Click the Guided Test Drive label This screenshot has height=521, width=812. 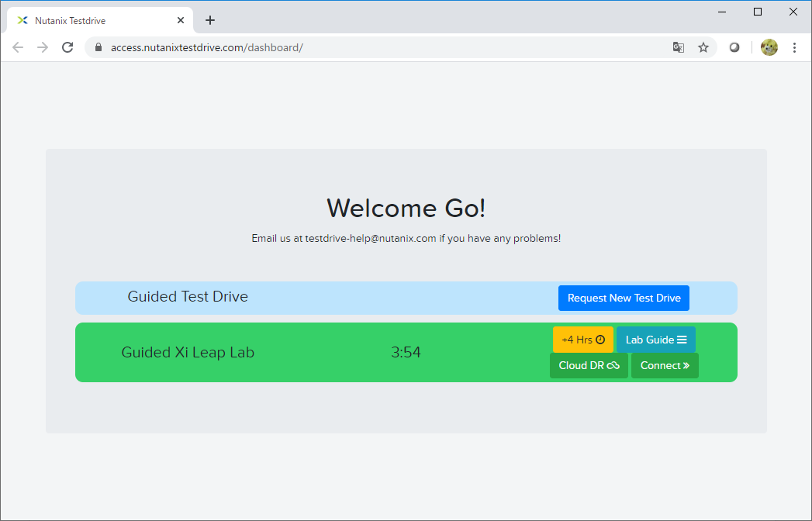click(188, 296)
